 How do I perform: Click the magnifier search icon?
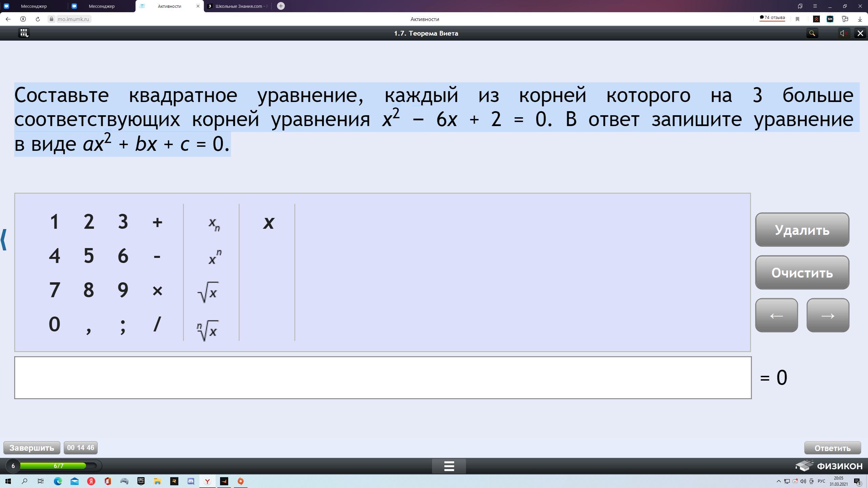point(812,33)
